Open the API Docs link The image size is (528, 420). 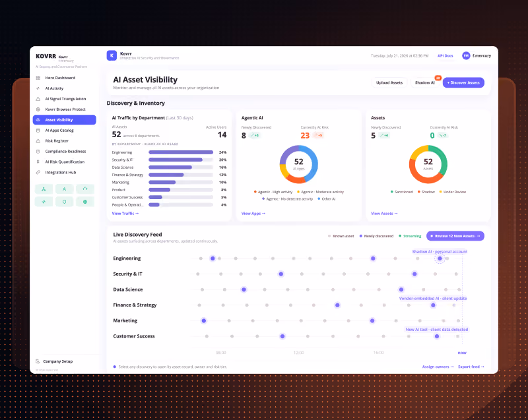[x=445, y=56]
